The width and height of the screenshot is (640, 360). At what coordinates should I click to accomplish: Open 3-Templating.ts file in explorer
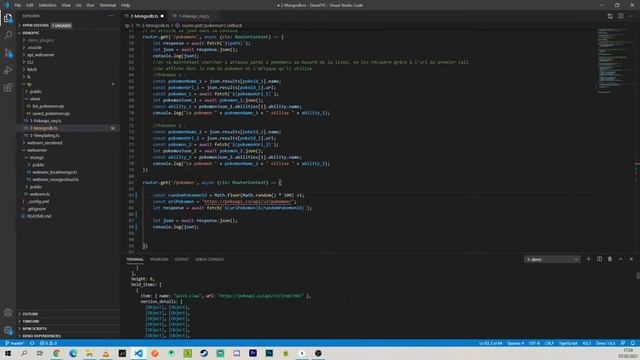click(44, 136)
